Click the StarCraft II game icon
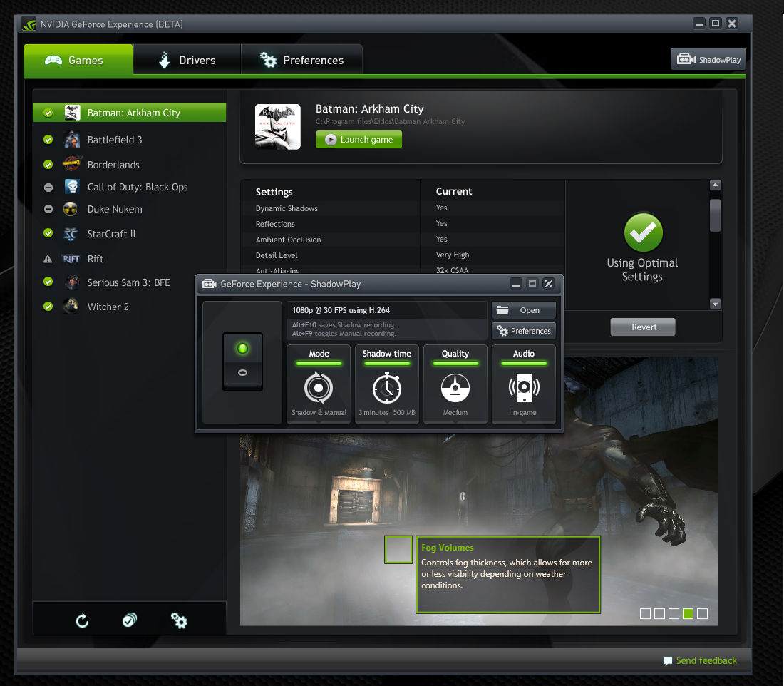Viewport: 784px width, 686px height. 71,234
